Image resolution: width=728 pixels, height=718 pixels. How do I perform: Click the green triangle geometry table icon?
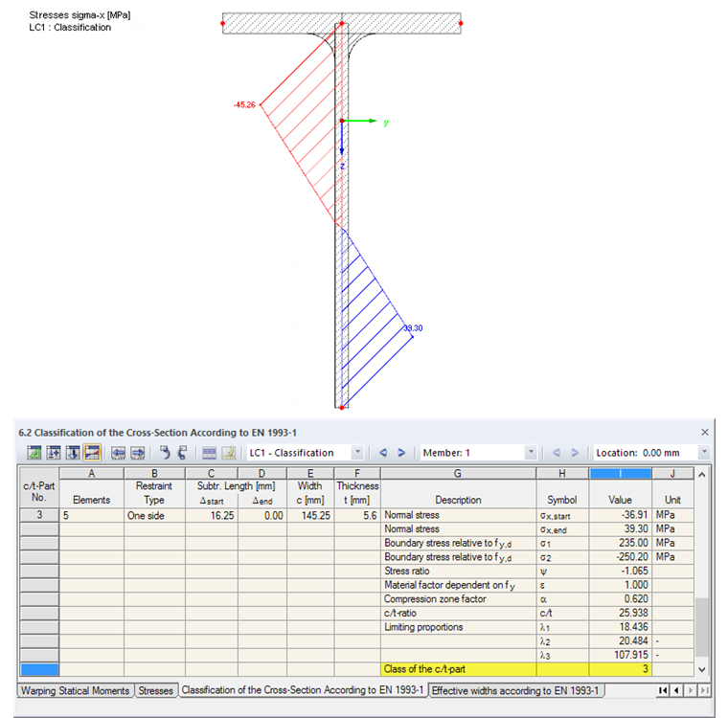tap(34, 453)
